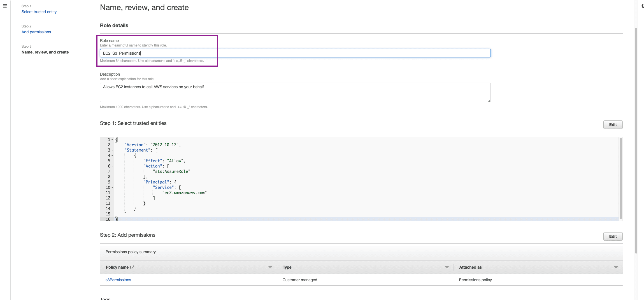Collapse the JSON root object at line 1

coord(112,139)
